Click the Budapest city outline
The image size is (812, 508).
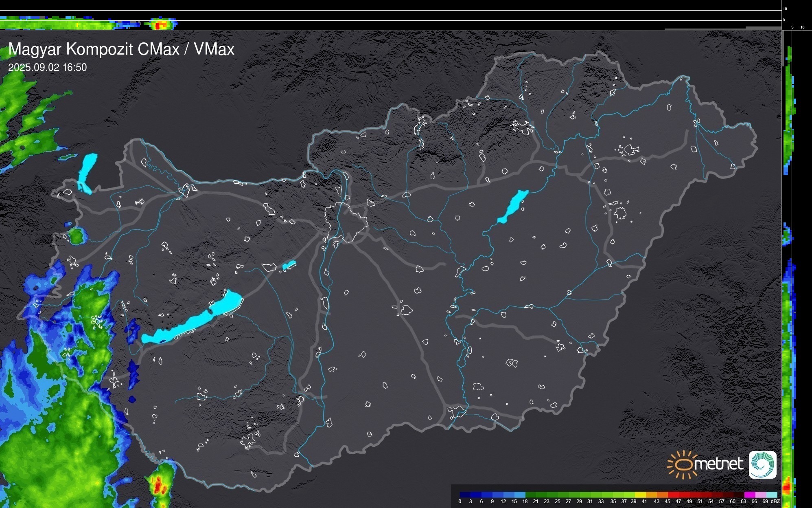coord(346,222)
